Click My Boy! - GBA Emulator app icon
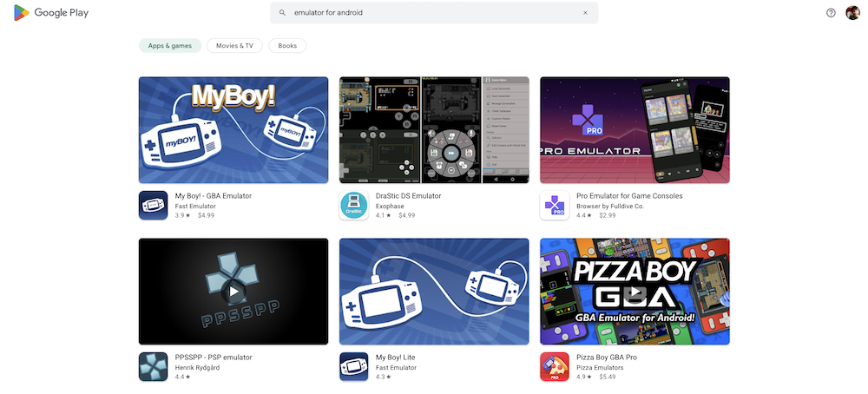This screenshot has height=394, width=868. [x=154, y=206]
